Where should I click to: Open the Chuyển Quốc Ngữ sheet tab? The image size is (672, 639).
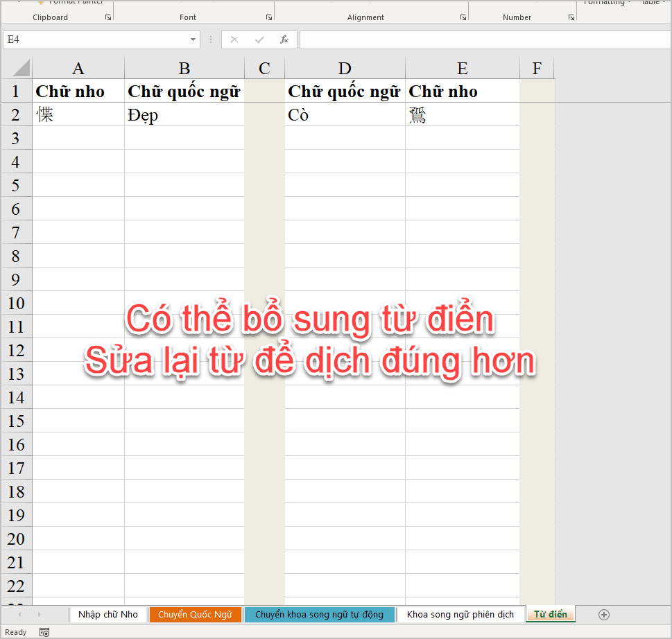195,615
